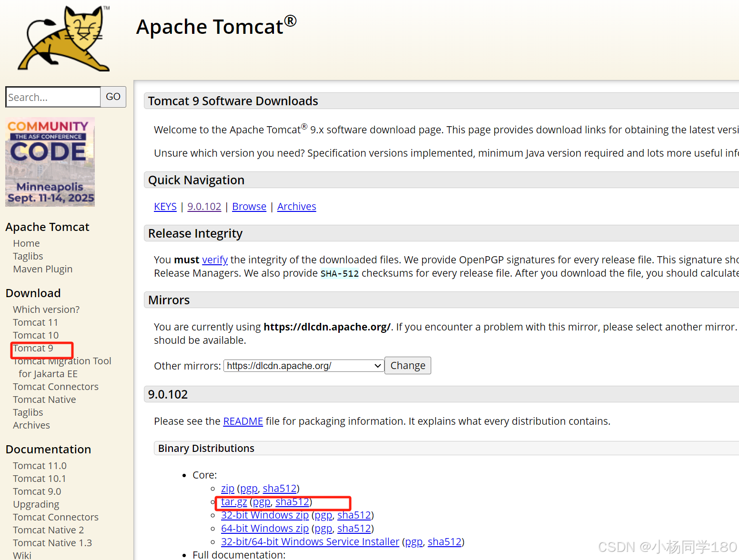Open pgp signature for Windows Service Installer
Viewport: 739px width, 560px height.
(x=414, y=542)
